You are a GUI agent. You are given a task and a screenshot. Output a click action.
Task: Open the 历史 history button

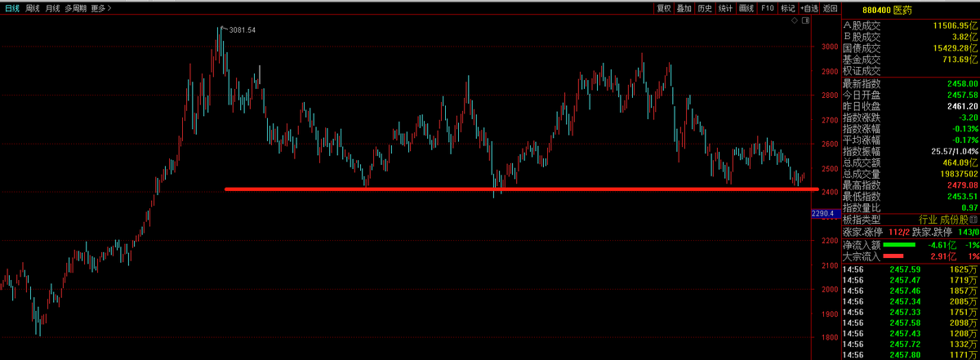705,8
